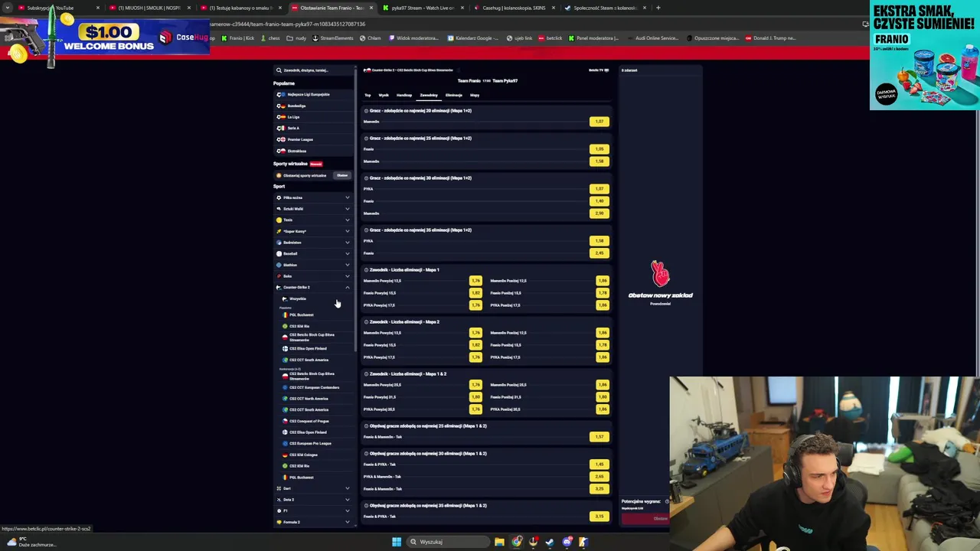This screenshot has height=551, width=980.
Task: Open File Explorer from the taskbar
Action: point(499,542)
